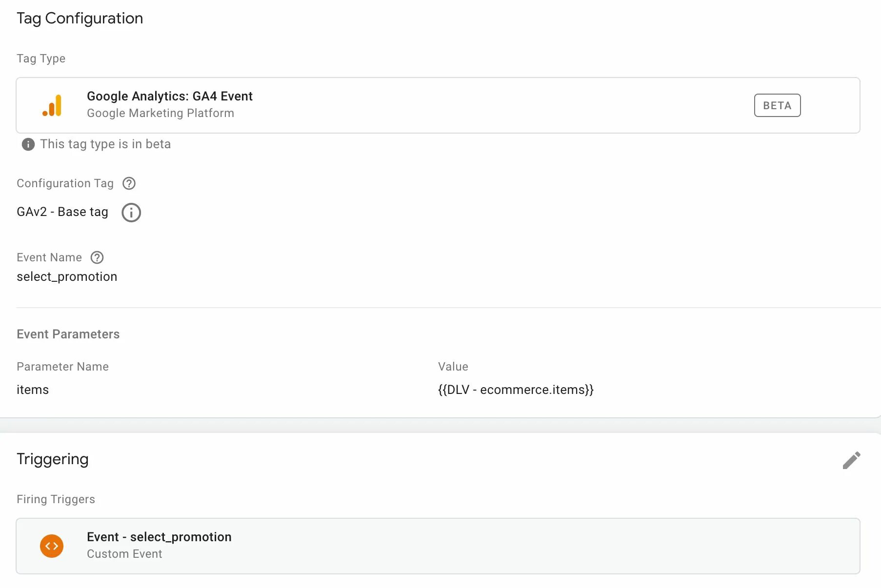Click the Custom Event trigger type label
The height and width of the screenshot is (588, 881).
(124, 554)
